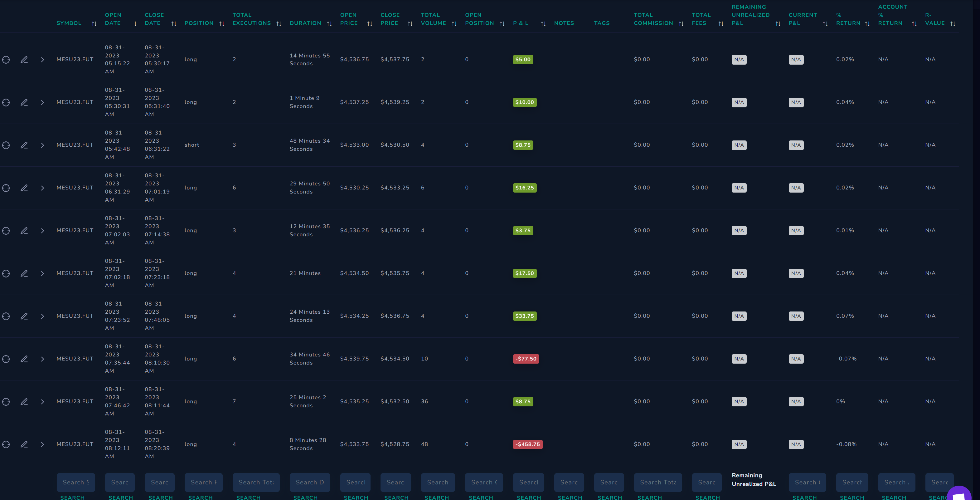Click the SEARCH link under Symbol filter
Image resolution: width=980 pixels, height=500 pixels.
[x=72, y=497]
